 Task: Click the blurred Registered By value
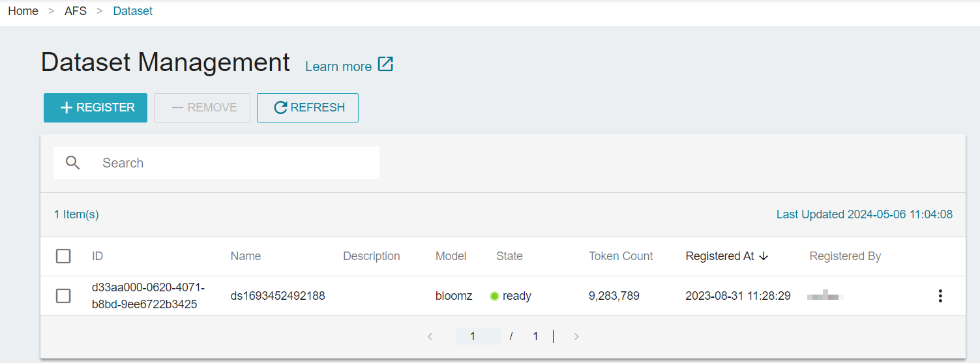tap(825, 296)
